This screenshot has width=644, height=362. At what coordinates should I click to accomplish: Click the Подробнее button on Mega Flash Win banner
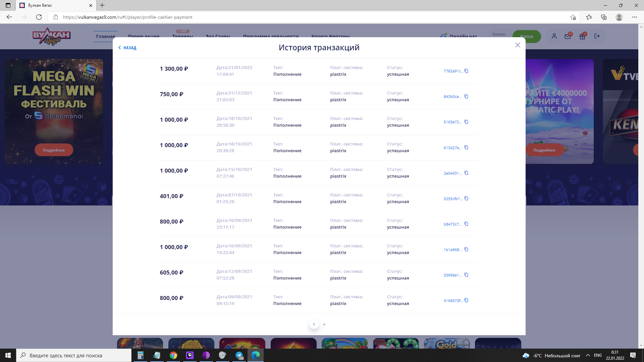[54, 150]
